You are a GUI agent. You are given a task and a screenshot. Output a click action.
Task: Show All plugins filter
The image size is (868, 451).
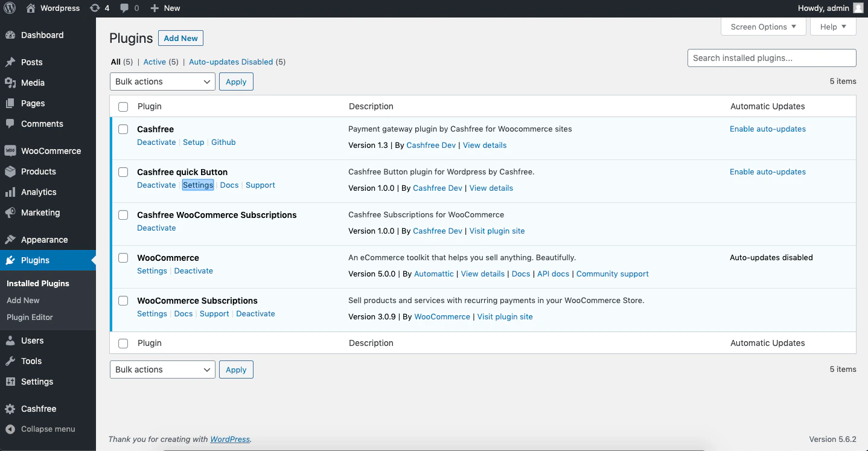point(115,62)
